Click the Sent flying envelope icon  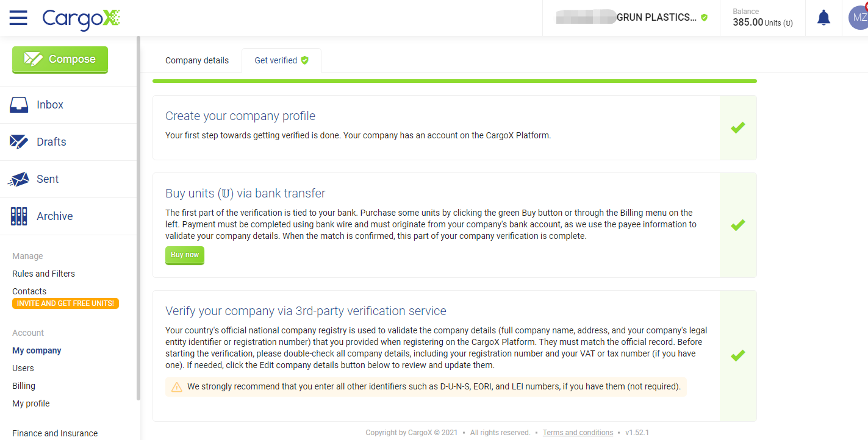tap(19, 179)
